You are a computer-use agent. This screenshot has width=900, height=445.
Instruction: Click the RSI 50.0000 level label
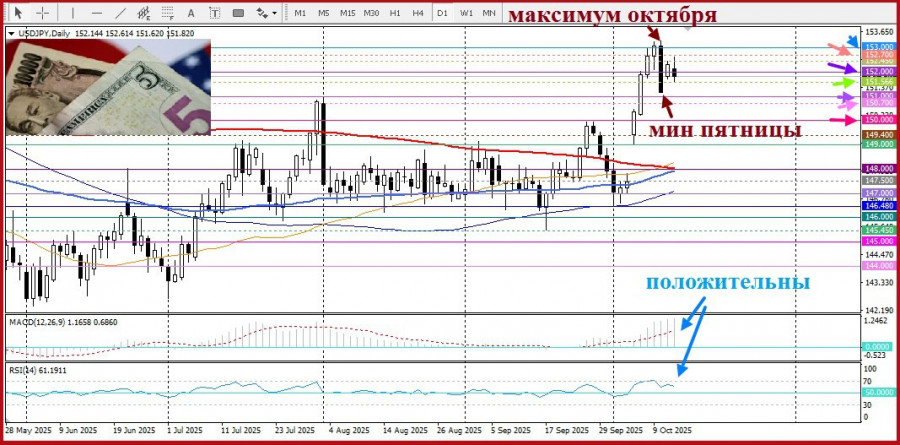pyautogui.click(x=879, y=392)
